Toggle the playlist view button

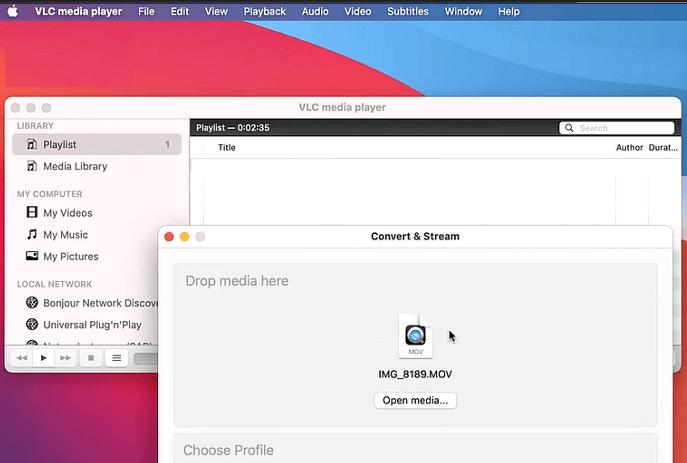pyautogui.click(x=117, y=358)
